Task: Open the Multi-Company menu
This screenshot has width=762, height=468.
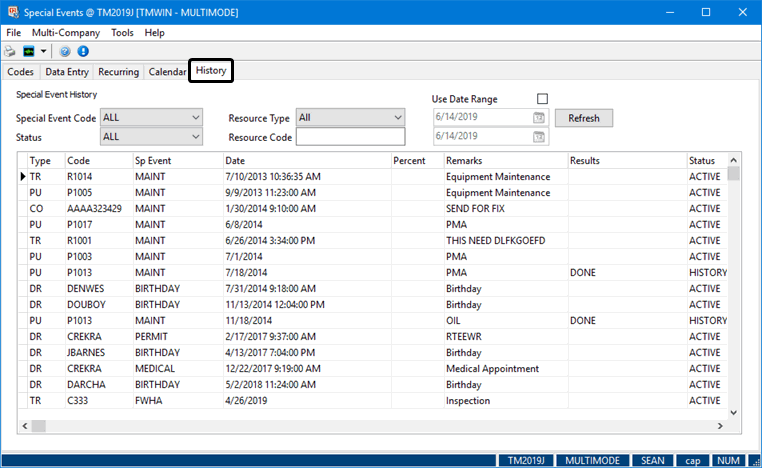Action: point(65,32)
